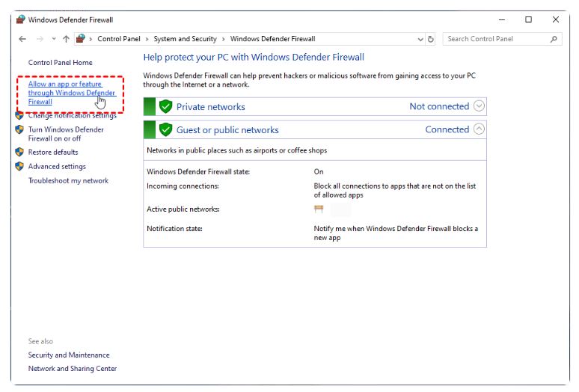This screenshot has height=392, width=579.
Task: Open Change notification settings
Action: pos(73,115)
